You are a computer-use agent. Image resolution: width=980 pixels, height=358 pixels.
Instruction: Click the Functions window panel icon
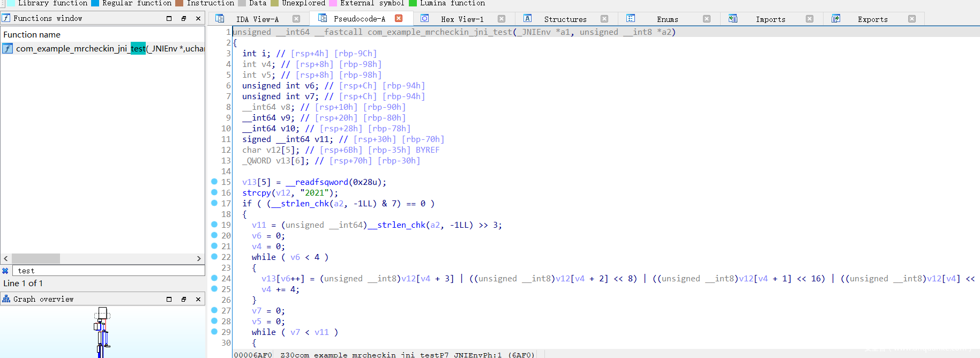pos(6,18)
